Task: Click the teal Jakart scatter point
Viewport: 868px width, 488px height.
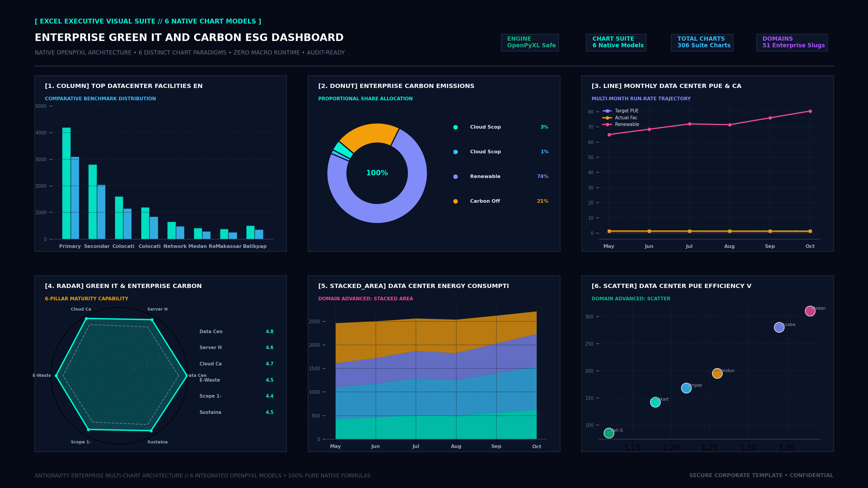Action: [655, 402]
